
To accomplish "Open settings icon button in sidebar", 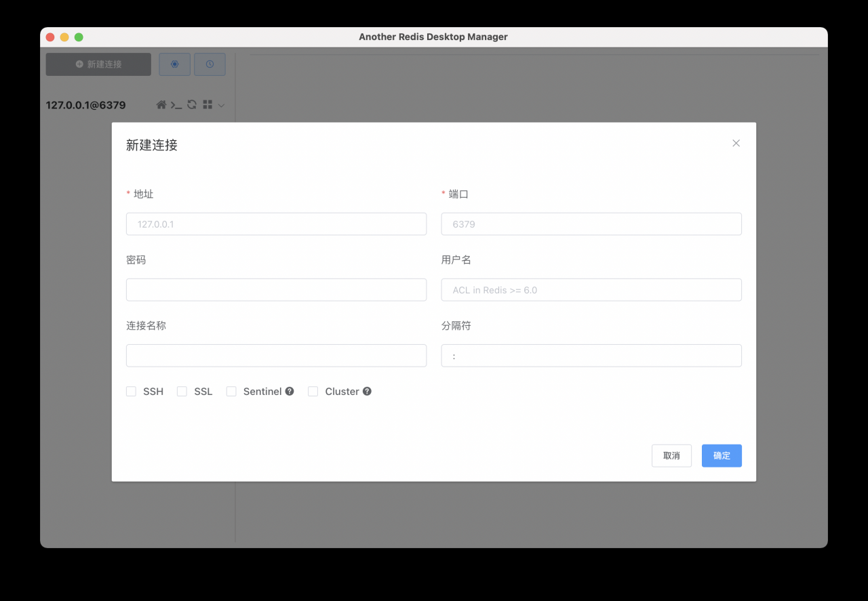I will 174,64.
